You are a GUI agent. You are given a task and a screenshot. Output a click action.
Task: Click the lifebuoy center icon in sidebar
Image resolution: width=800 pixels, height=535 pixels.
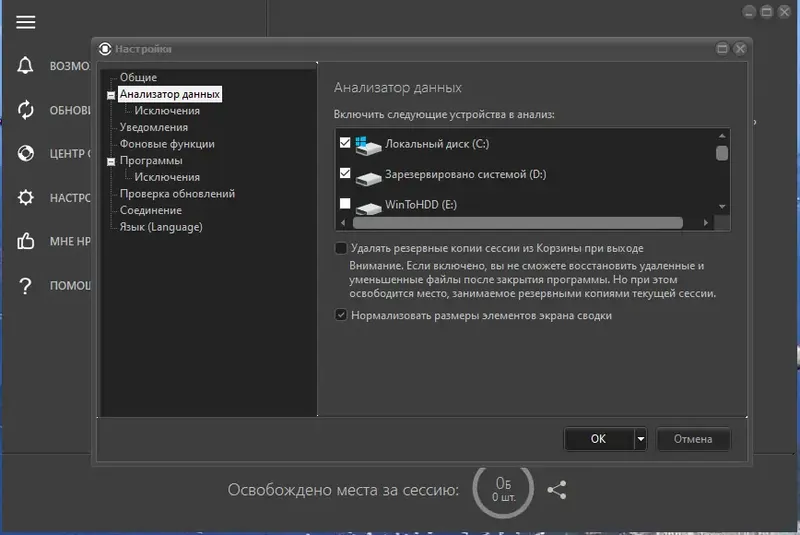tap(26, 154)
